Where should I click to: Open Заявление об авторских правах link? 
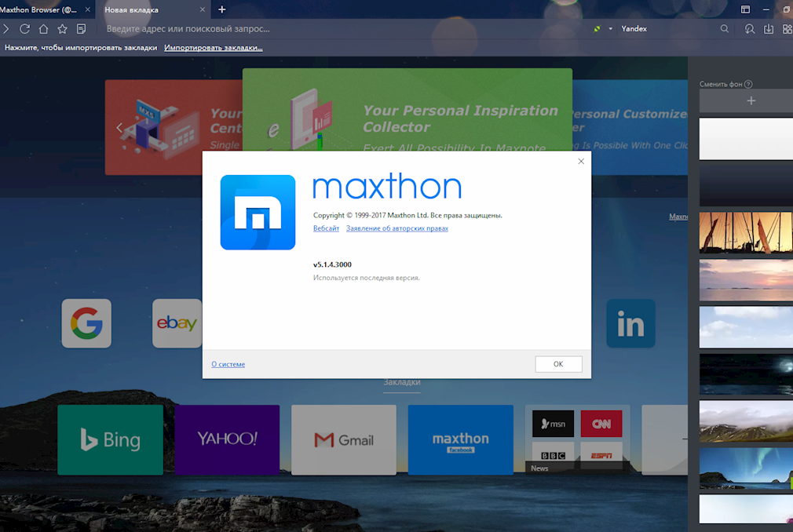397,228
